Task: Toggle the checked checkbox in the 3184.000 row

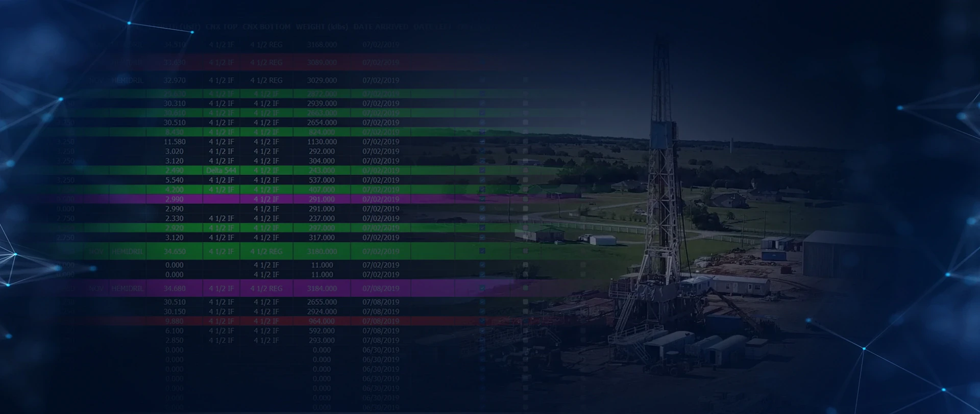Action: (x=482, y=288)
